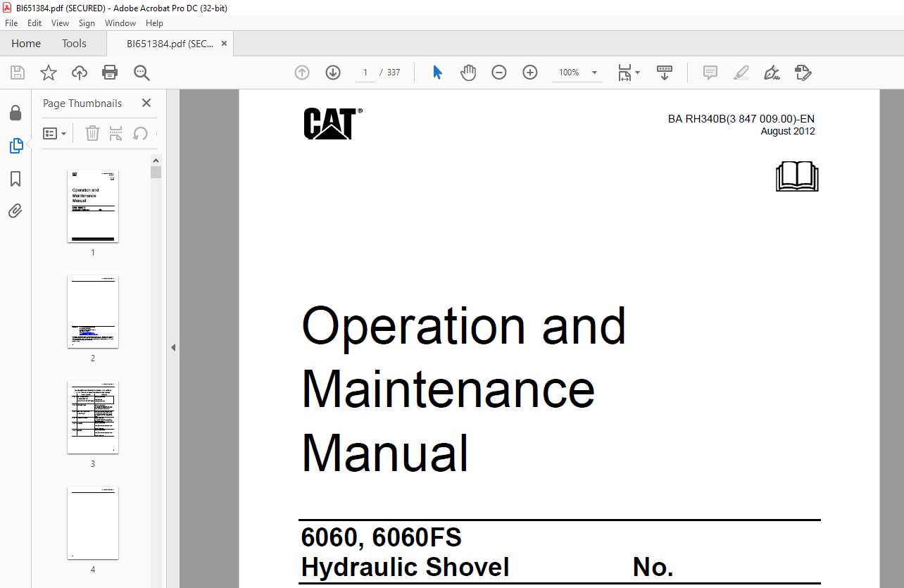Image resolution: width=904 pixels, height=588 pixels.
Task: Upload the file to cloud icon
Action: pos(80,73)
